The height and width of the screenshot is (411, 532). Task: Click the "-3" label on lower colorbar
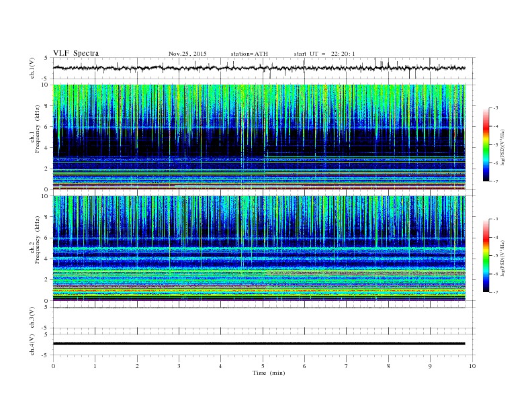(496, 219)
